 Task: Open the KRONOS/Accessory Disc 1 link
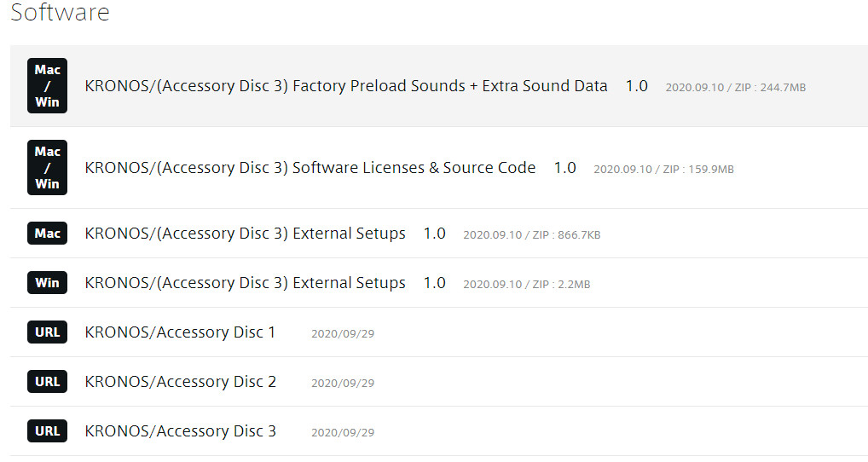181,332
